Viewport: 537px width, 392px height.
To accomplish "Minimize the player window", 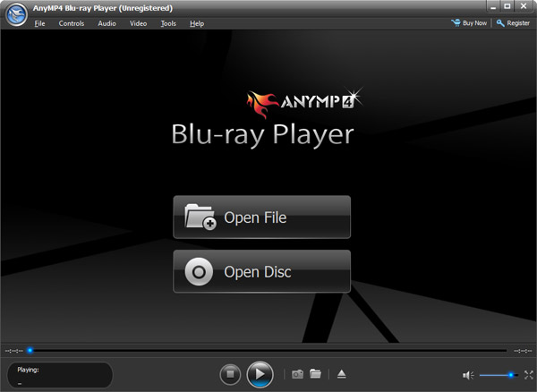I will coord(493,6).
